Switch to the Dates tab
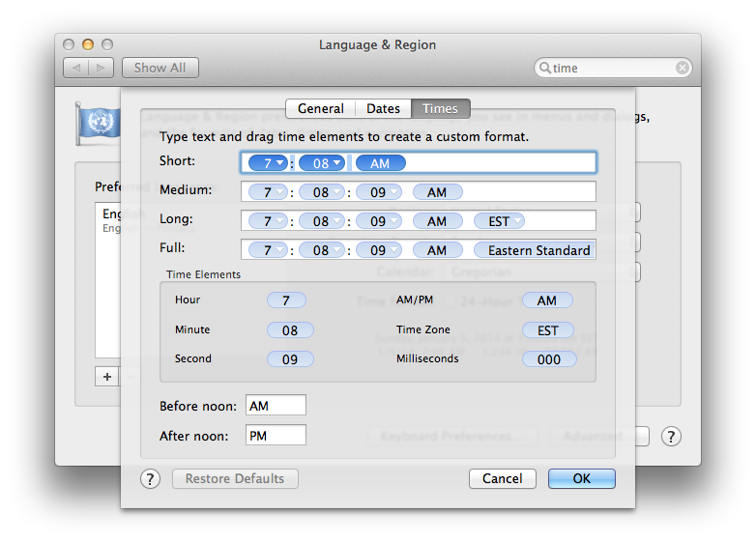Screen dimensions: 756x542 point(383,108)
